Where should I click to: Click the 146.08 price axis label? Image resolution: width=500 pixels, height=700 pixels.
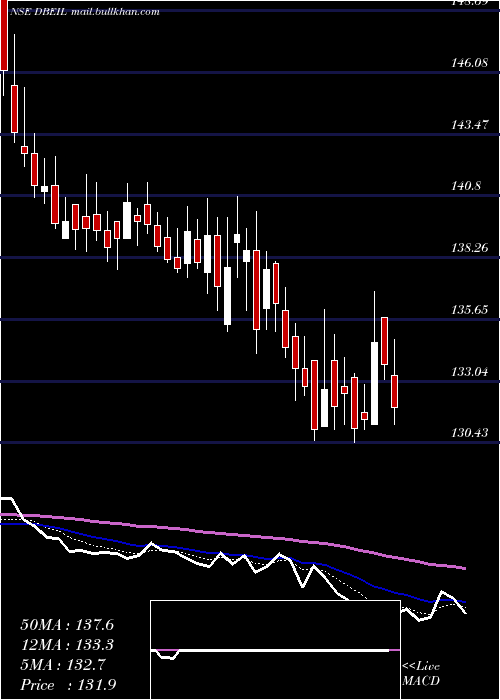(x=469, y=63)
